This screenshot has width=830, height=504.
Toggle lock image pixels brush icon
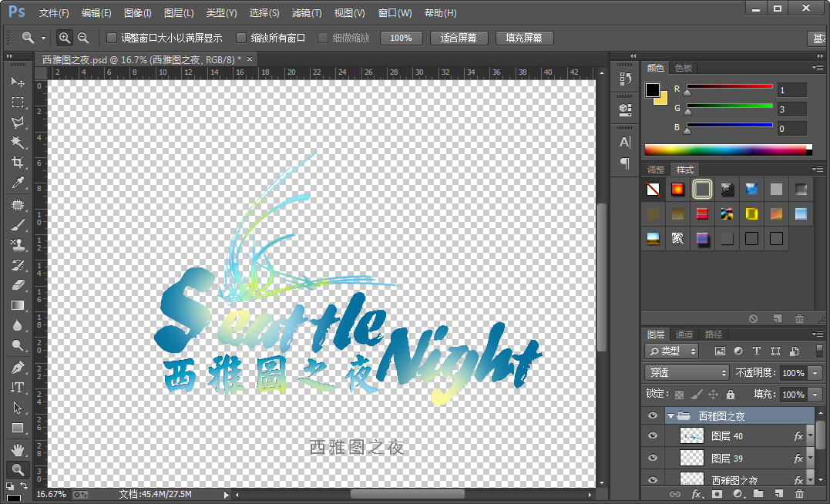click(x=696, y=395)
